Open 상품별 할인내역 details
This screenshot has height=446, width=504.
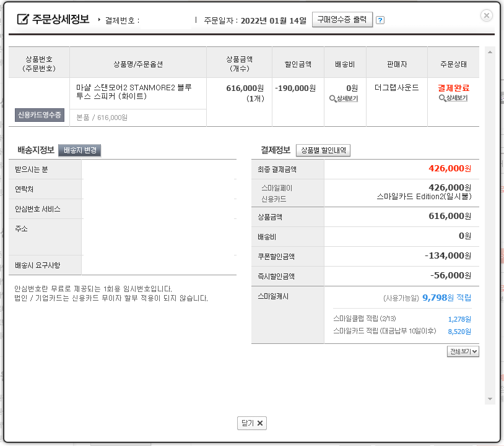(323, 150)
